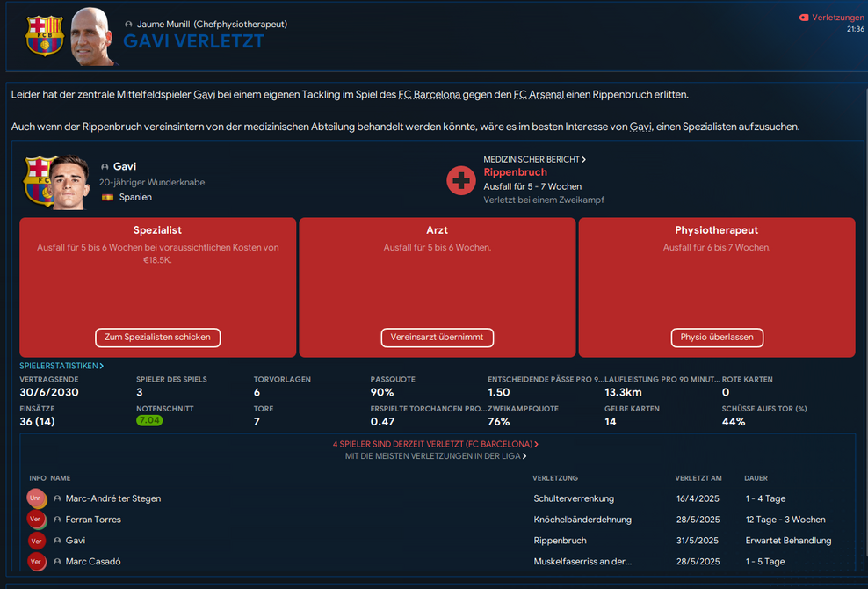Click Marc Casadó's Ver injury badge
868x589 pixels.
click(x=37, y=562)
